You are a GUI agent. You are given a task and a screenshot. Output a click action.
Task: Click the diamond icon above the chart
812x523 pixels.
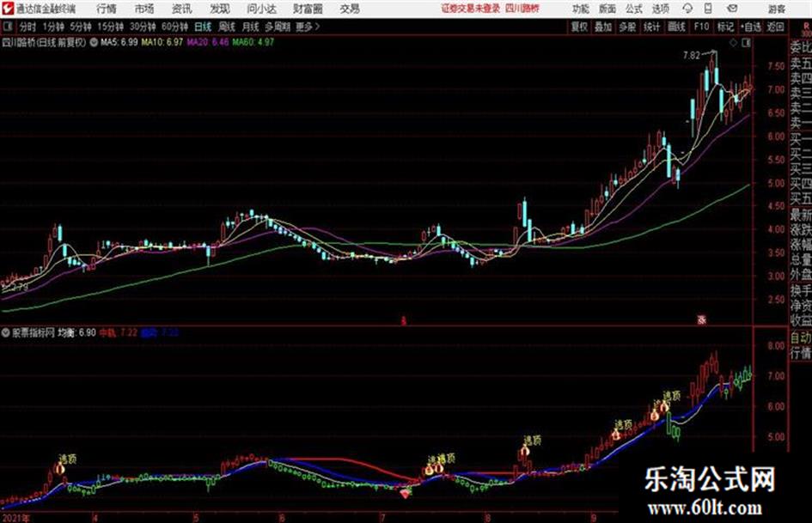click(x=733, y=43)
